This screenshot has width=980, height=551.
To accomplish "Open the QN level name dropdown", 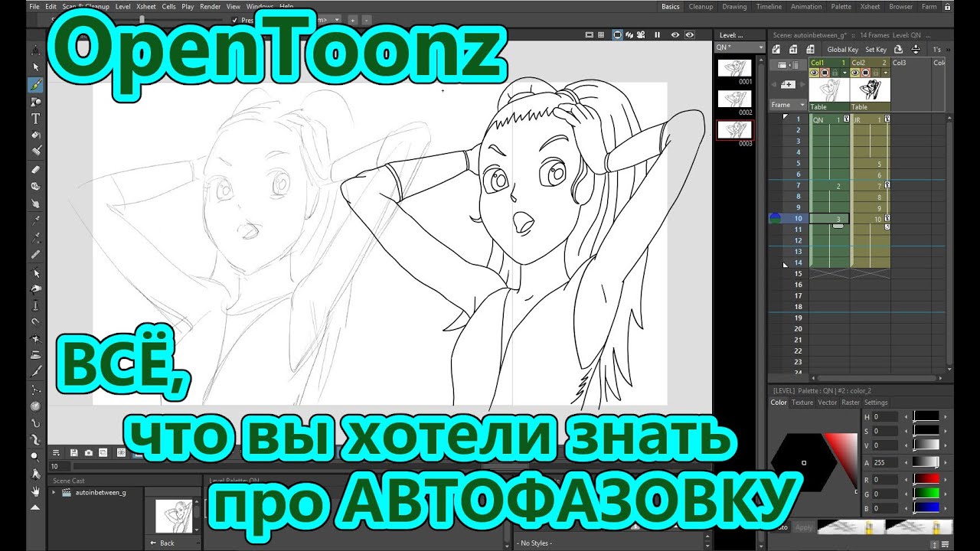I will tap(740, 47).
